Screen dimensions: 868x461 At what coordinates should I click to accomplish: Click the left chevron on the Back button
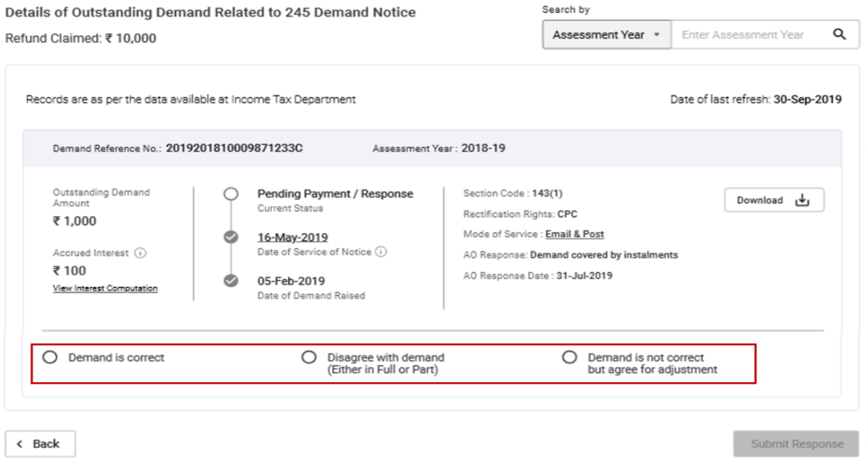click(x=20, y=443)
